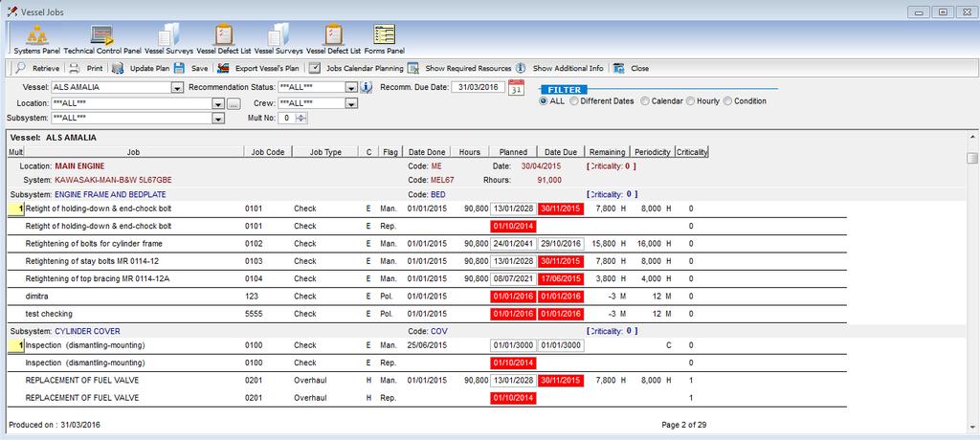
Task: Select the ALL filter radio button
Action: pos(544,100)
